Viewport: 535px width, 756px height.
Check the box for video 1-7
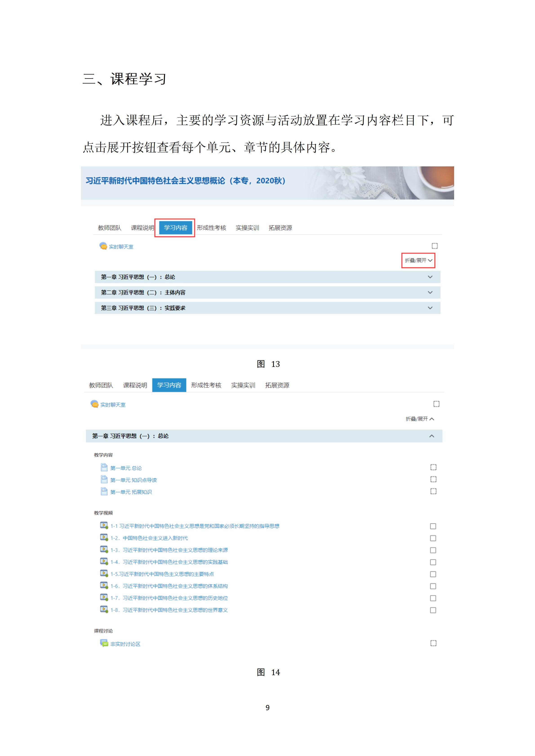point(433,598)
